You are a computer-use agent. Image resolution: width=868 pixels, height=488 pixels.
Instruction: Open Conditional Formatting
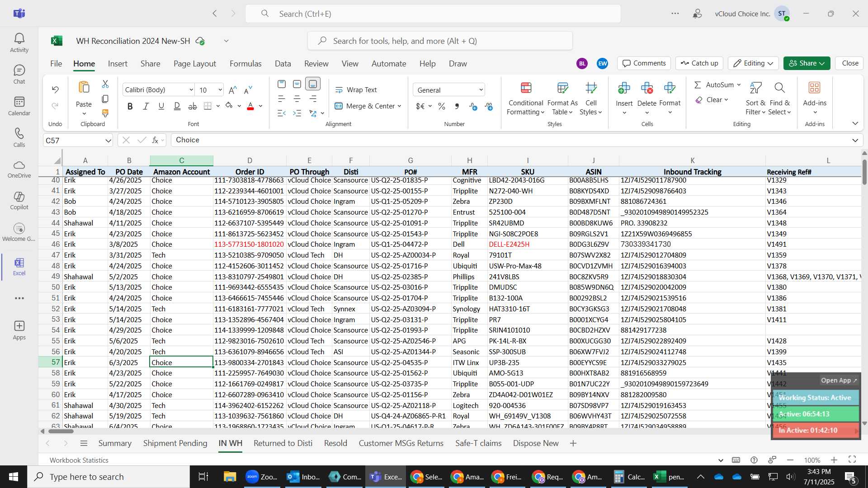526,99
